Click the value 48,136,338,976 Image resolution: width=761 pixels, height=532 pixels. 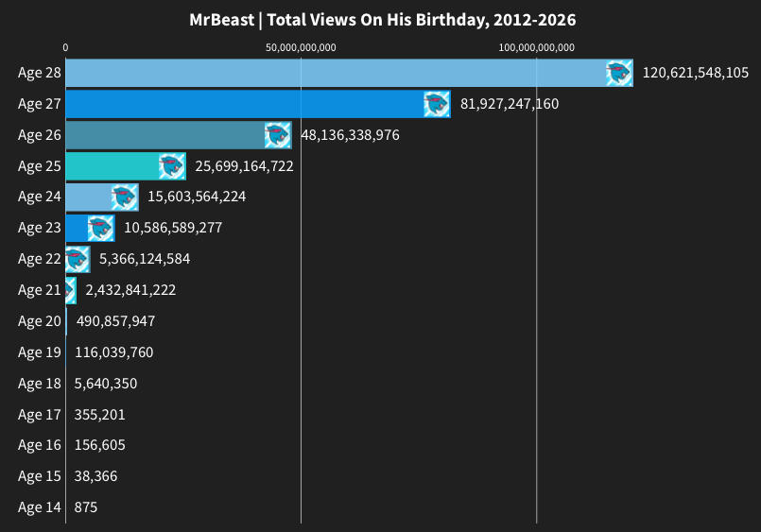(x=350, y=135)
